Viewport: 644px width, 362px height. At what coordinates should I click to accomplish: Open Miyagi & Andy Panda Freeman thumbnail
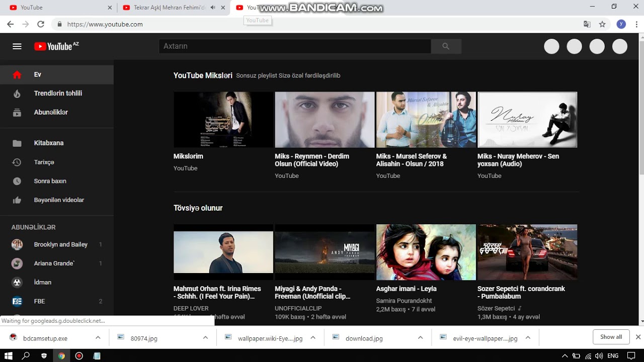(x=325, y=252)
